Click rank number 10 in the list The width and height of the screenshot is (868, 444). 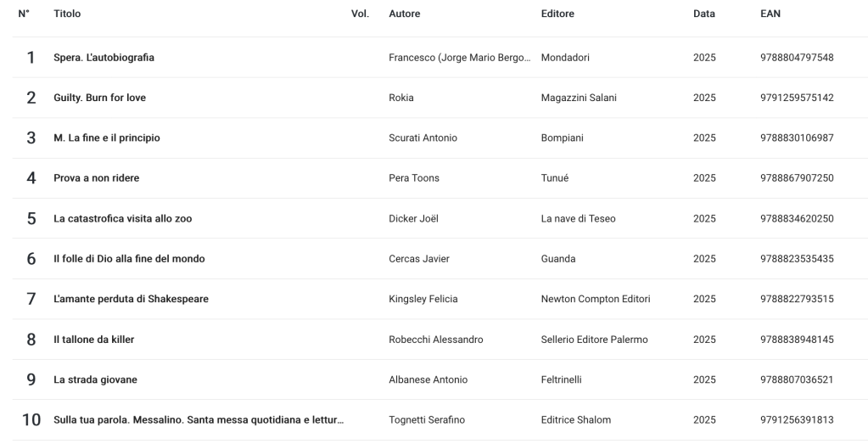point(31,420)
